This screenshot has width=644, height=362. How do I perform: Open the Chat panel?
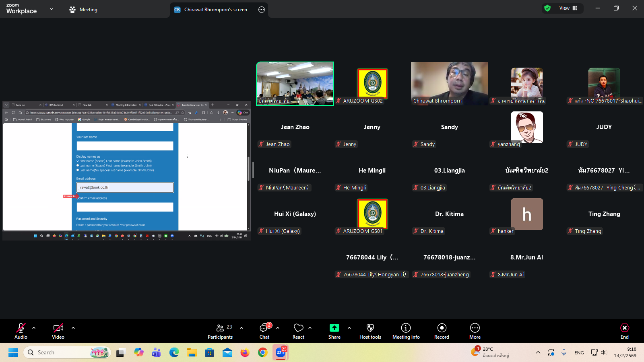(264, 331)
